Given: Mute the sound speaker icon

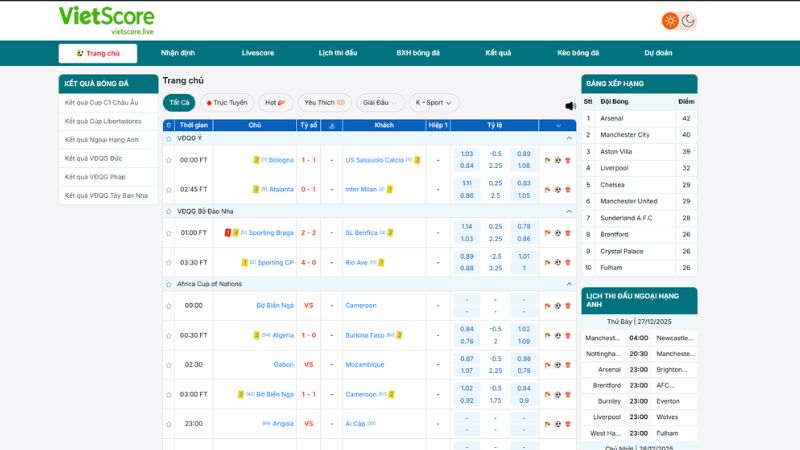Looking at the screenshot, I should point(570,106).
